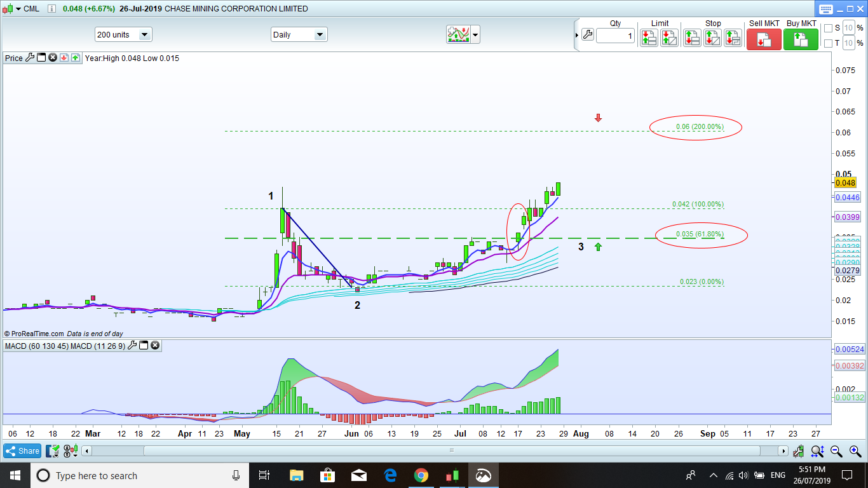
Task: Click the 0.06 (200.00%) Fibonacci label
Action: [700, 127]
